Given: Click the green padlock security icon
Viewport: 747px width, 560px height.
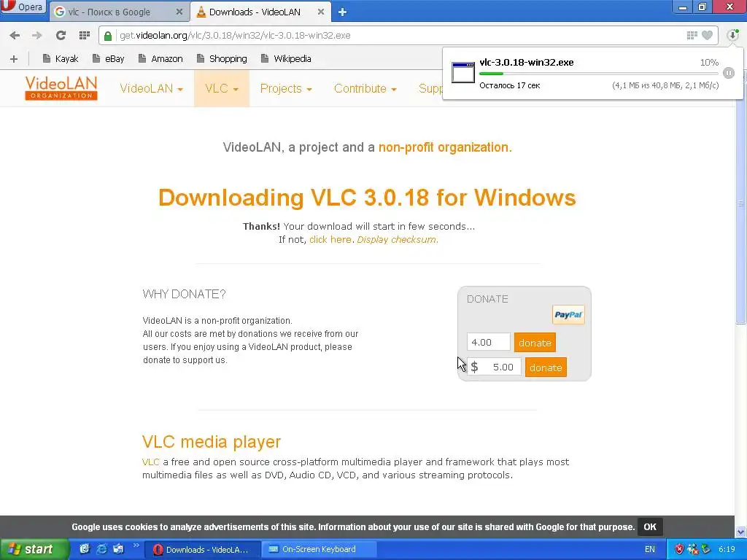Looking at the screenshot, I should [x=108, y=36].
